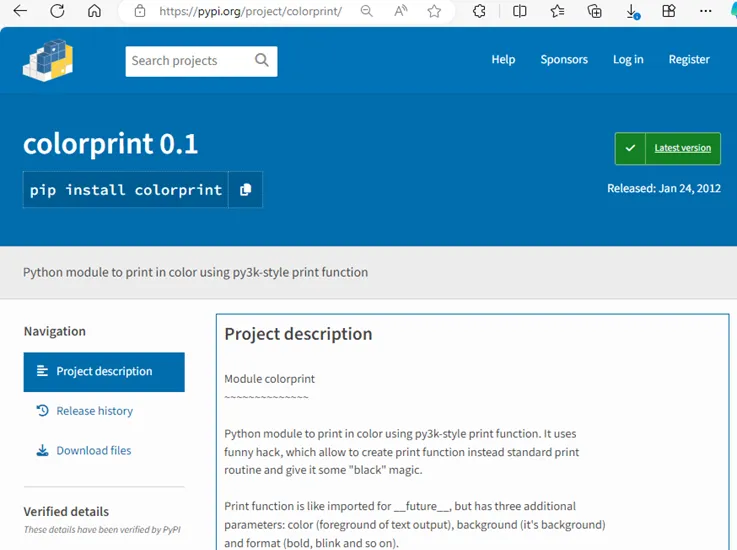
Task: Open the browser extensions menu
Action: [x=479, y=11]
